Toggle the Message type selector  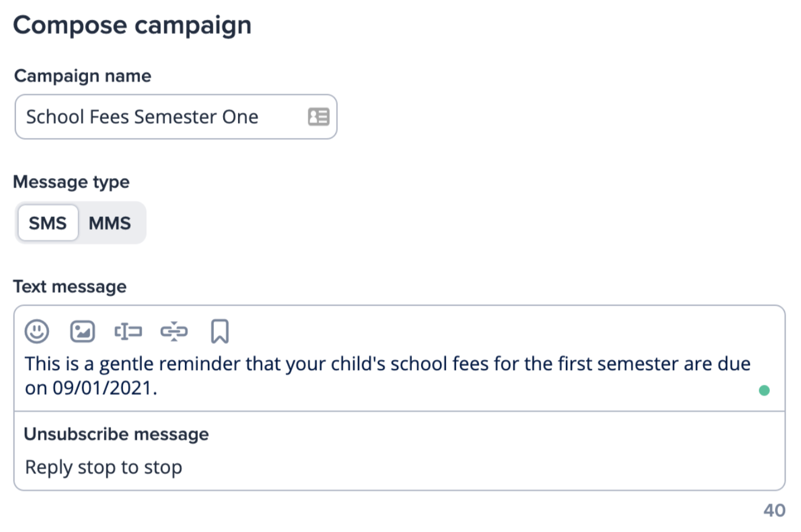(x=80, y=223)
